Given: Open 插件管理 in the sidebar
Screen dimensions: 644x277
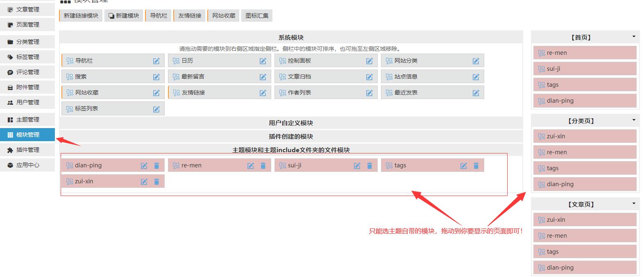Looking at the screenshot, I should click(27, 150).
